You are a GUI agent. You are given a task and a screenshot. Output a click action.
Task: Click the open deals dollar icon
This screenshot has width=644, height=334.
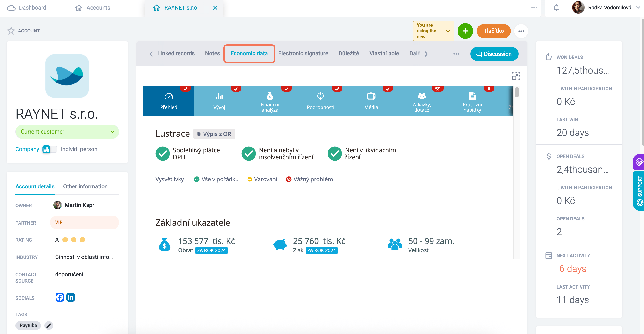[549, 156]
